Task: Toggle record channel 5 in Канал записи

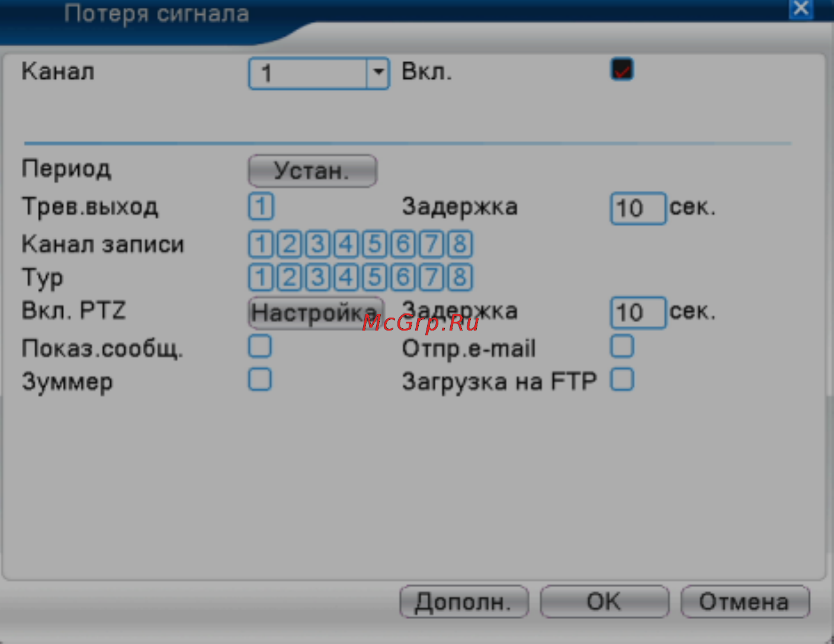Action: point(374,244)
